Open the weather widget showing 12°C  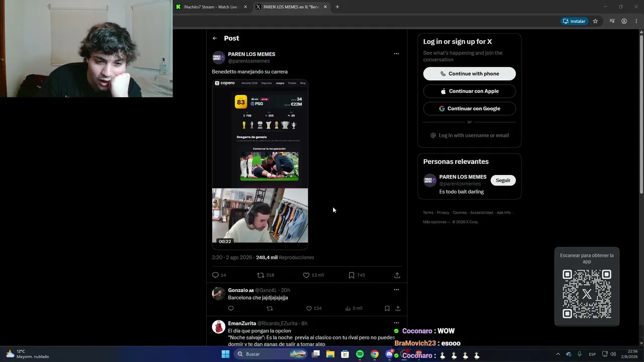coord(28,354)
